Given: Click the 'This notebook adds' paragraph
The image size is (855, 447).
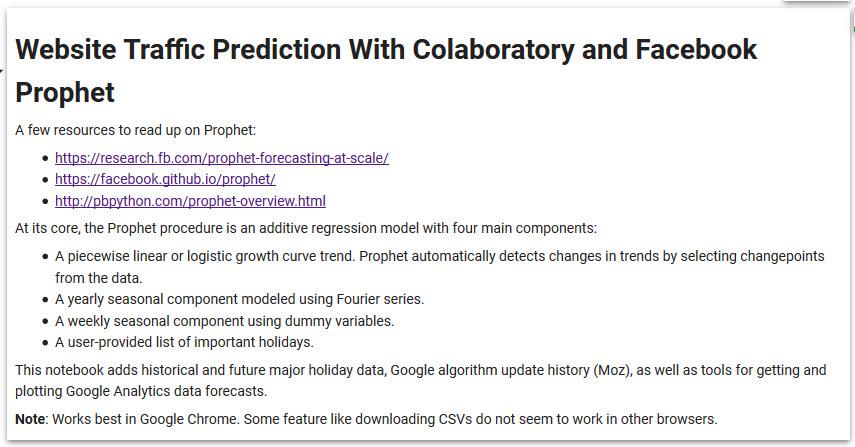Looking at the screenshot, I should (420, 370).
